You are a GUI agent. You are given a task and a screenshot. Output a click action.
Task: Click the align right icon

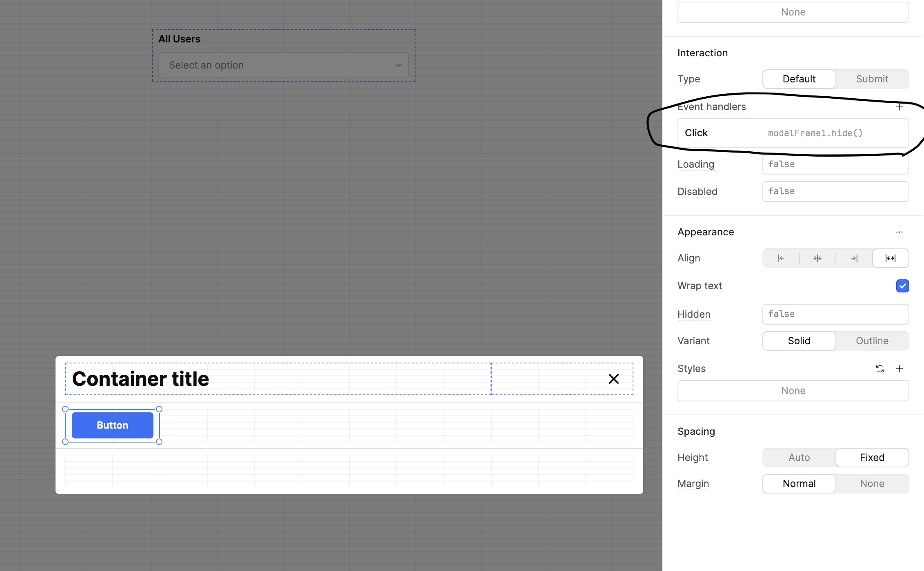coord(854,258)
